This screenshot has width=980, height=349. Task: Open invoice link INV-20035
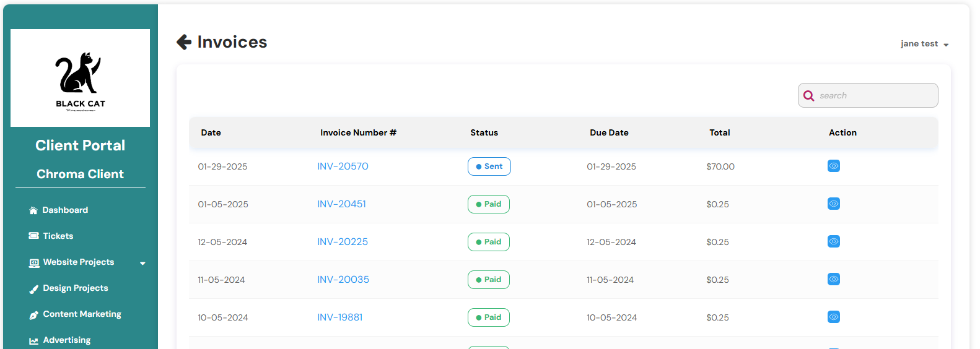point(343,280)
